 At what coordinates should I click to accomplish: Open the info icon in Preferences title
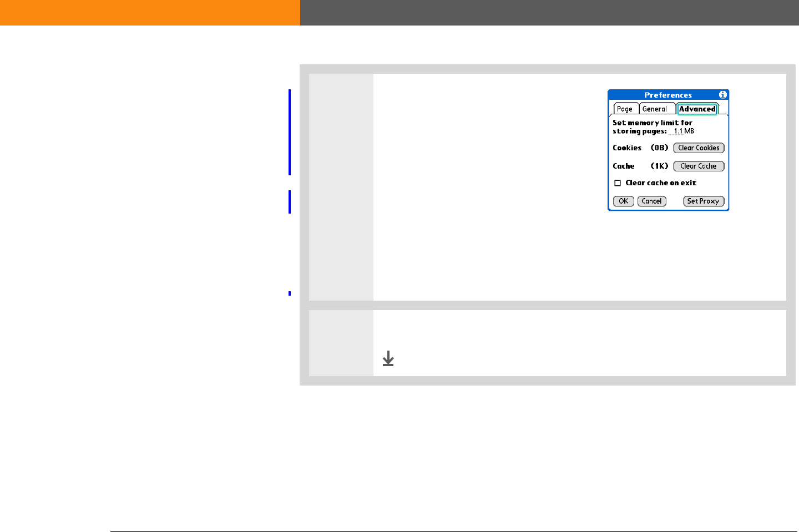(x=722, y=95)
